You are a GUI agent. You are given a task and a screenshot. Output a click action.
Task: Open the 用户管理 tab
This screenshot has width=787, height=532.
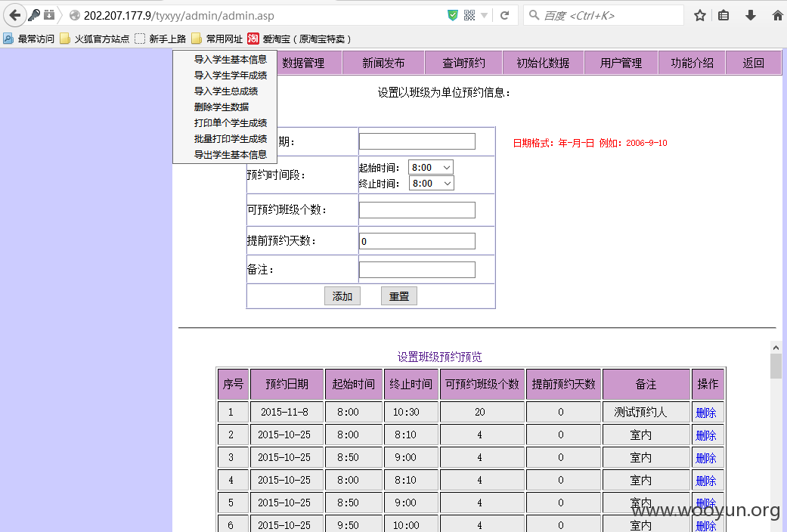pyautogui.click(x=621, y=63)
